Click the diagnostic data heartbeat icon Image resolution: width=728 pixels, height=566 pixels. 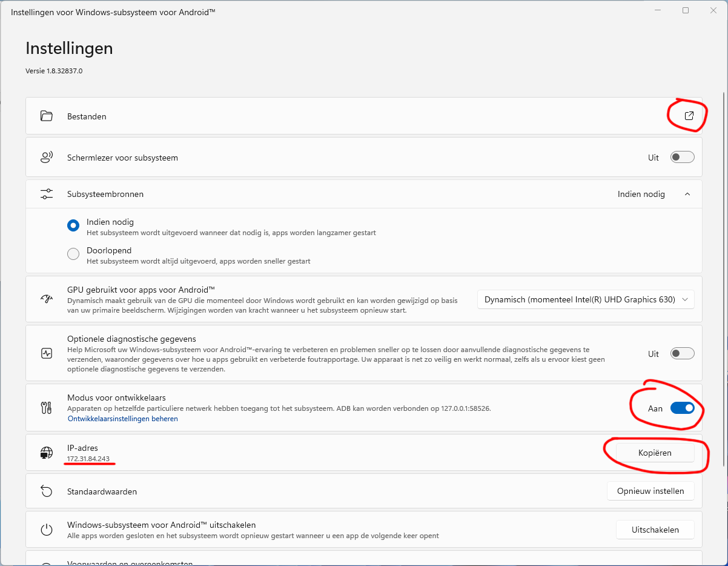pos(47,353)
